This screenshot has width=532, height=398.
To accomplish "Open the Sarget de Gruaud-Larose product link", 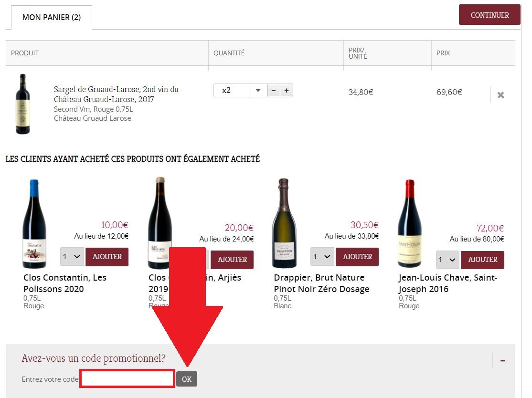I will (116, 94).
